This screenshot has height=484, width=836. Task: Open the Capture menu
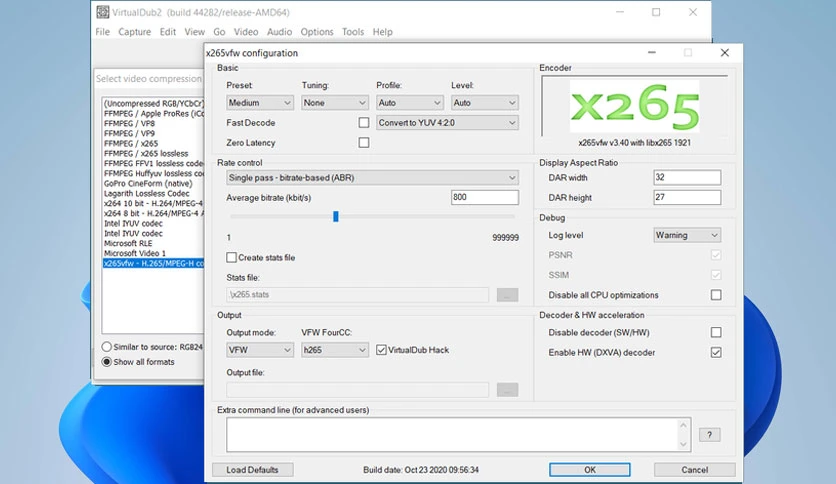[x=134, y=31]
